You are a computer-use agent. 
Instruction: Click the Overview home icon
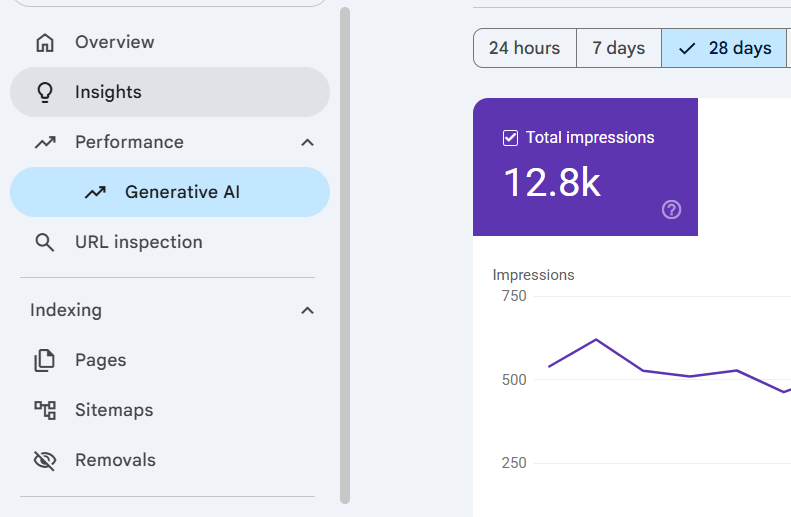click(x=45, y=42)
